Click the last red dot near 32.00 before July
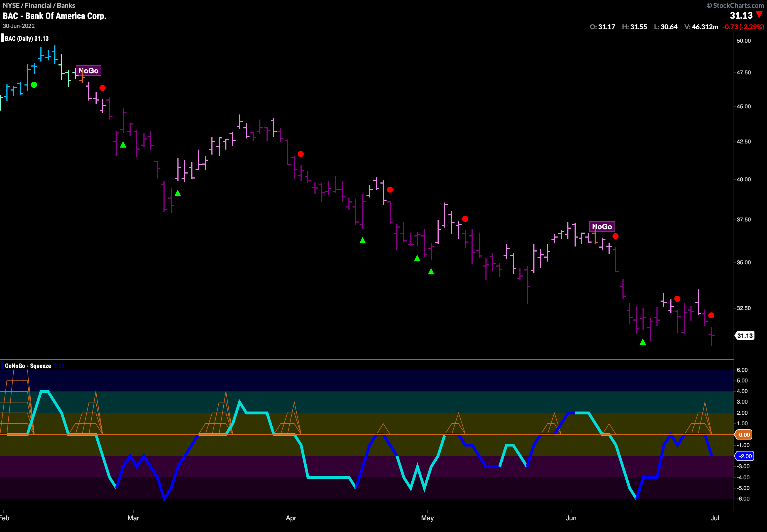The image size is (767, 532). 711,315
